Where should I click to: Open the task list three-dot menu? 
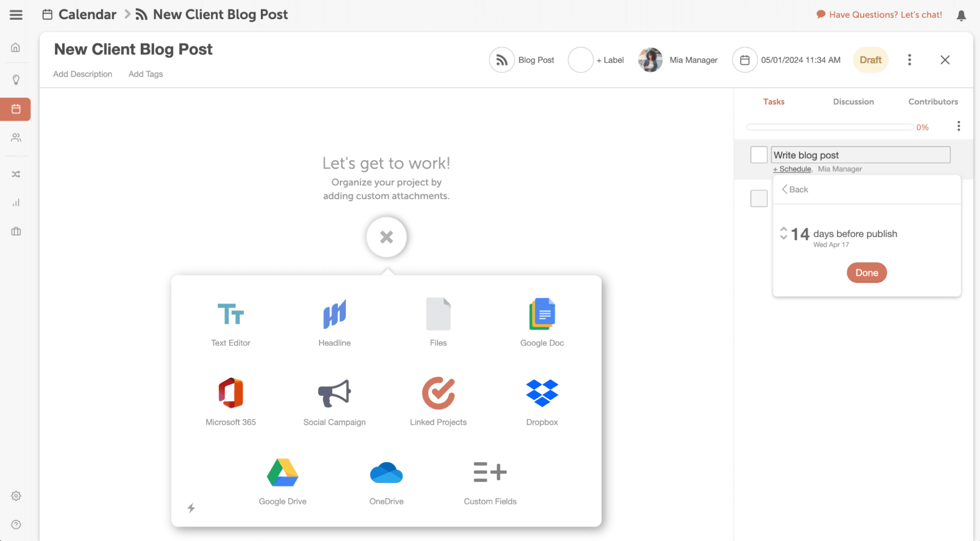coord(958,127)
